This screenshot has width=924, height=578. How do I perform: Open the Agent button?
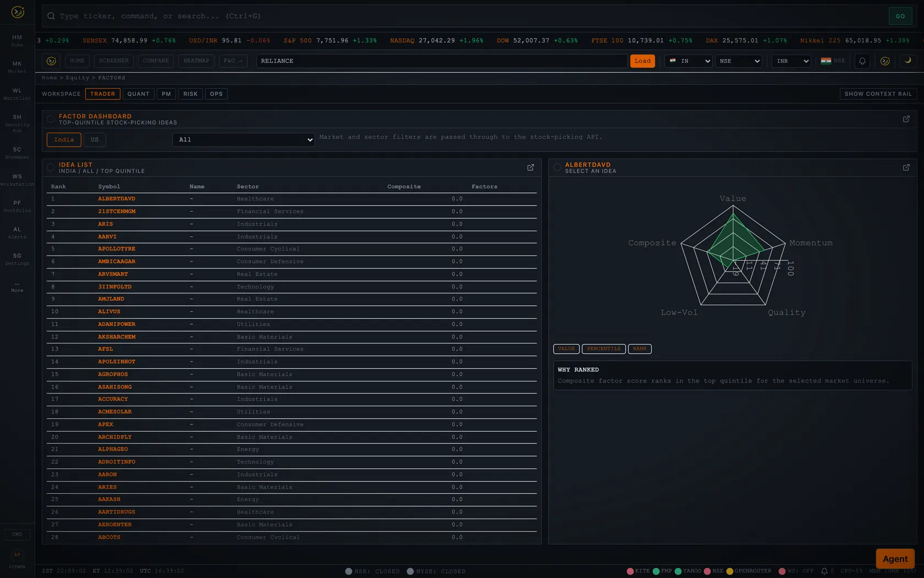(895, 559)
